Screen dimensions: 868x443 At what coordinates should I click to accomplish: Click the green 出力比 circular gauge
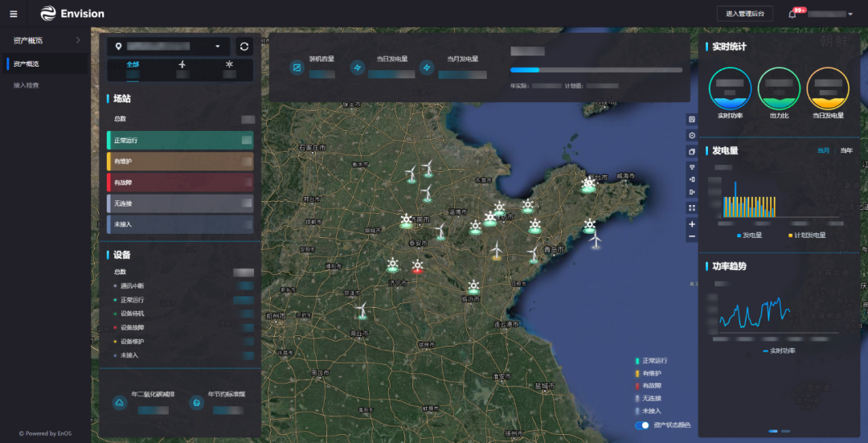pyautogui.click(x=779, y=88)
